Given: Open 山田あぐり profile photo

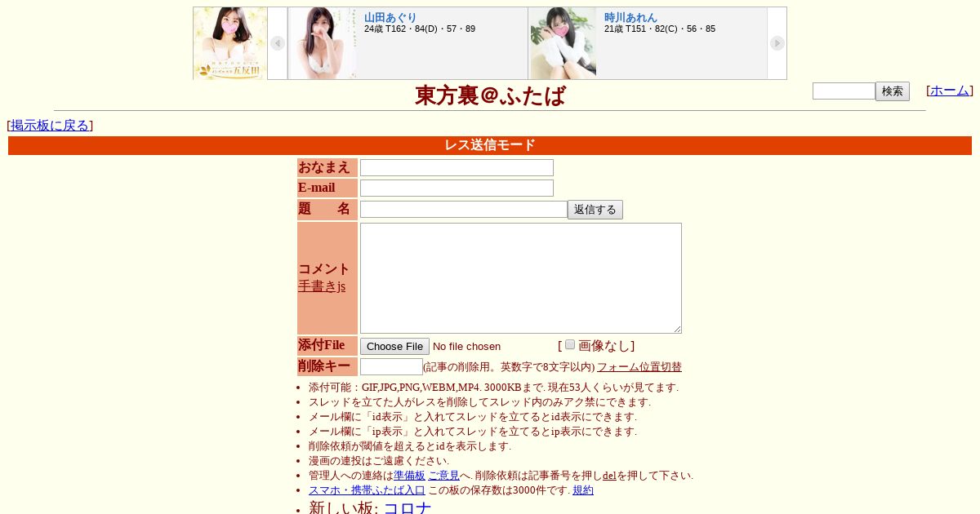Looking at the screenshot, I should (323, 43).
